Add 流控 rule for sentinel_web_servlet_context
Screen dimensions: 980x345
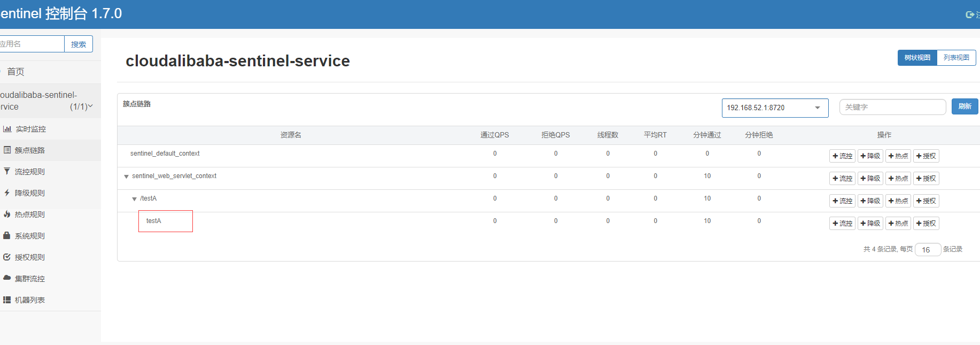[842, 179]
